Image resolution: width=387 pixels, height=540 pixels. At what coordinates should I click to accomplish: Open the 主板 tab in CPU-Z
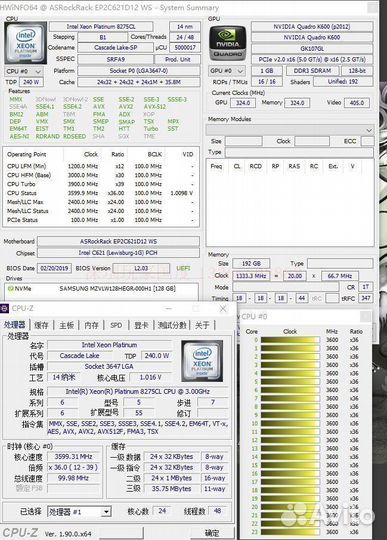point(66,325)
